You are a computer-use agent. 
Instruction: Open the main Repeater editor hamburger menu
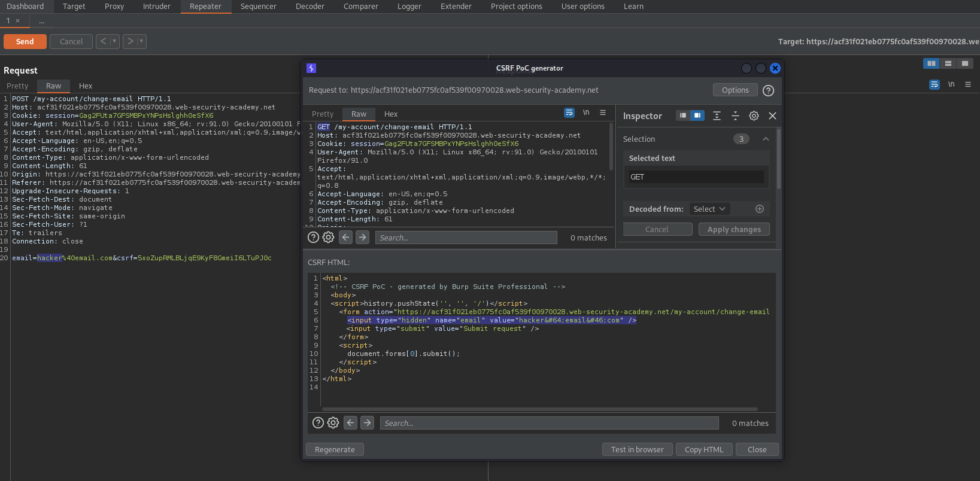(968, 84)
